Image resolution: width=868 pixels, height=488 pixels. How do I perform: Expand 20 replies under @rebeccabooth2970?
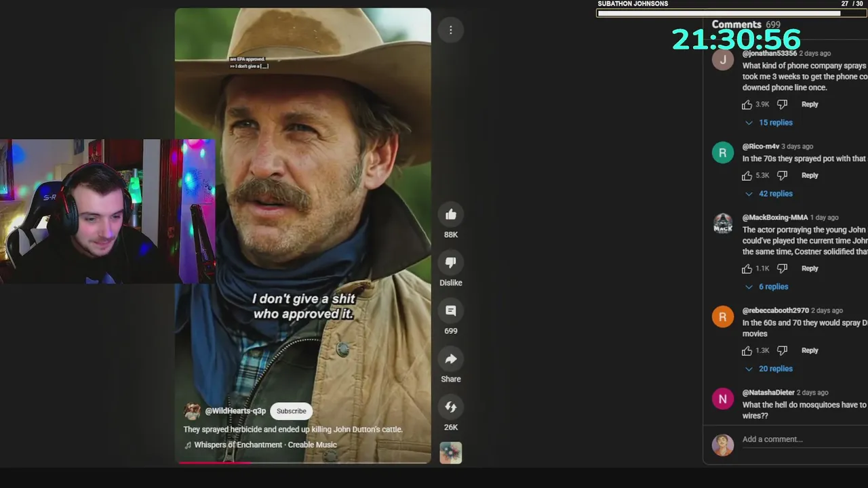(x=769, y=369)
